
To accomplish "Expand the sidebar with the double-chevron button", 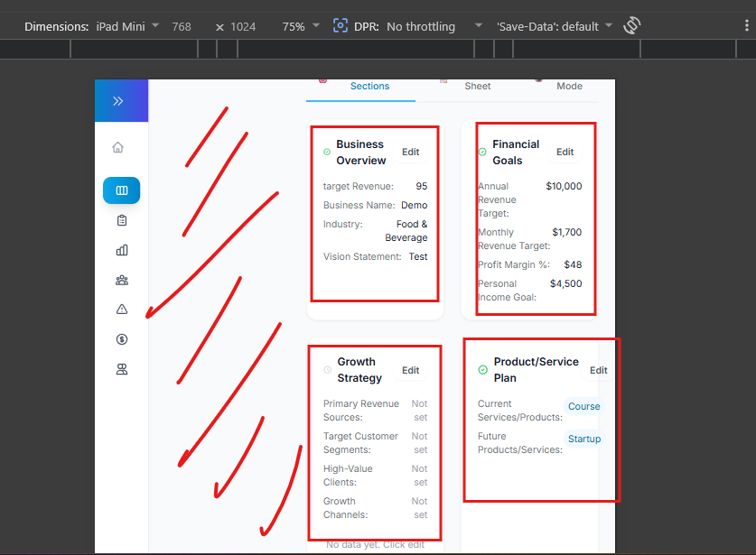I will pos(118,101).
